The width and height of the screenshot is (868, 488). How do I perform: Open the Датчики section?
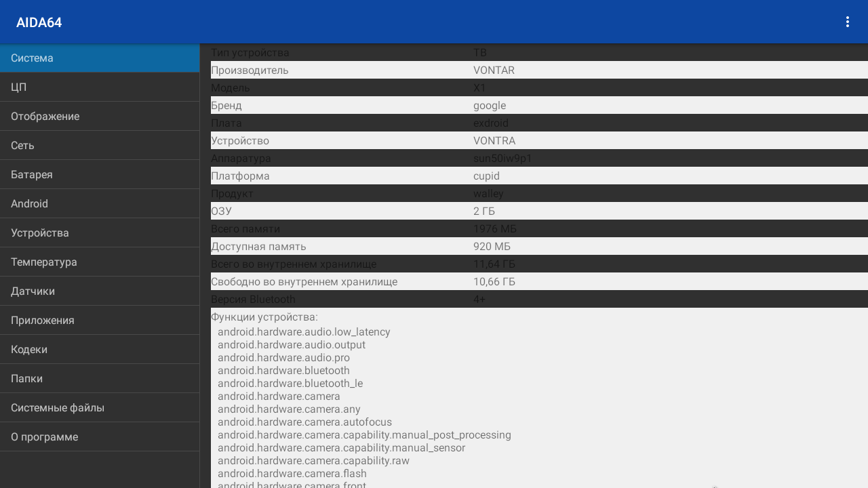100,291
